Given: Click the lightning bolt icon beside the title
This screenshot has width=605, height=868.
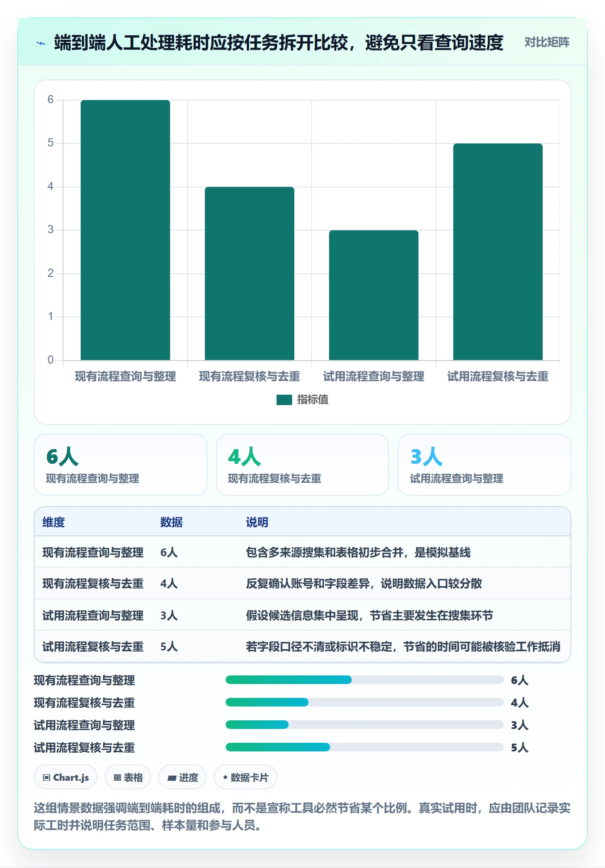Looking at the screenshot, I should click(41, 43).
